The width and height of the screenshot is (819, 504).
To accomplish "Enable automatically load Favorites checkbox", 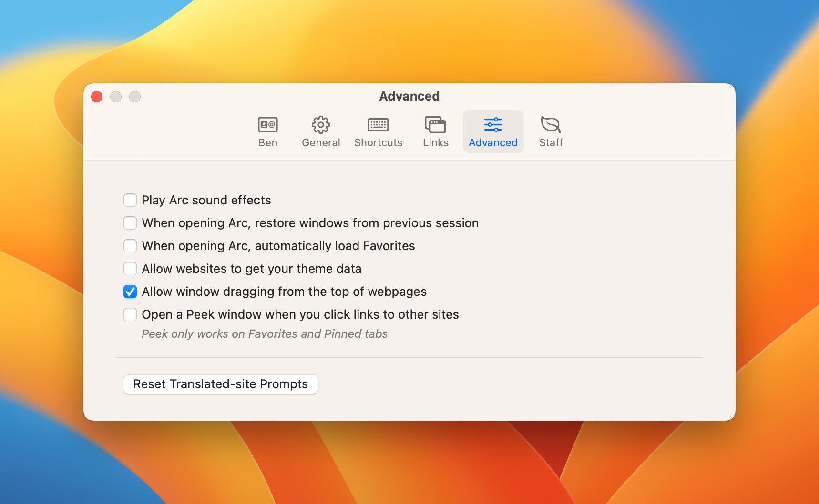I will coord(130,246).
